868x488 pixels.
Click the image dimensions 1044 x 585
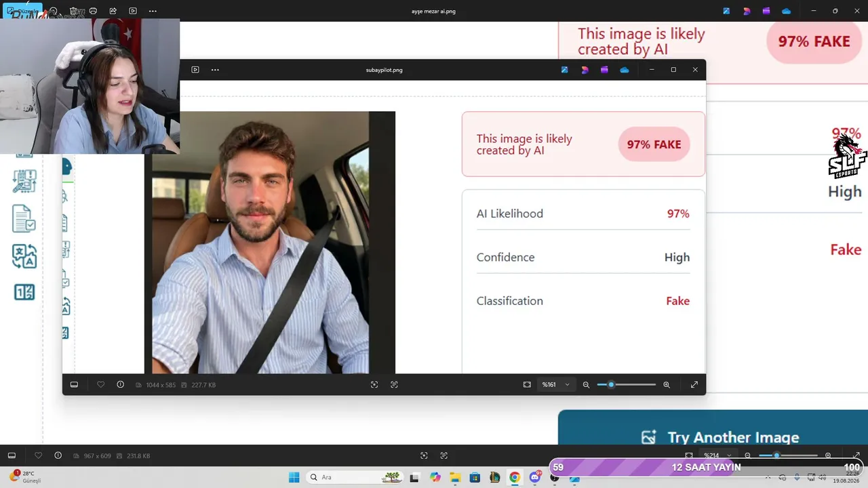161,385
